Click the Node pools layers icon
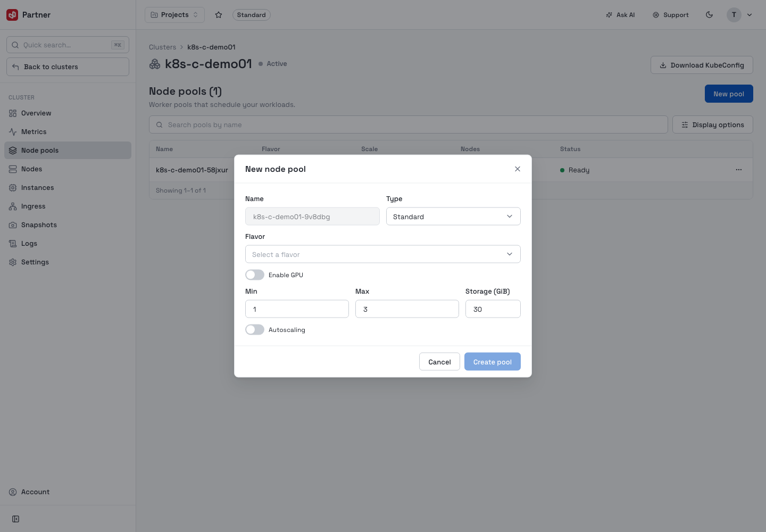 pyautogui.click(x=13, y=151)
